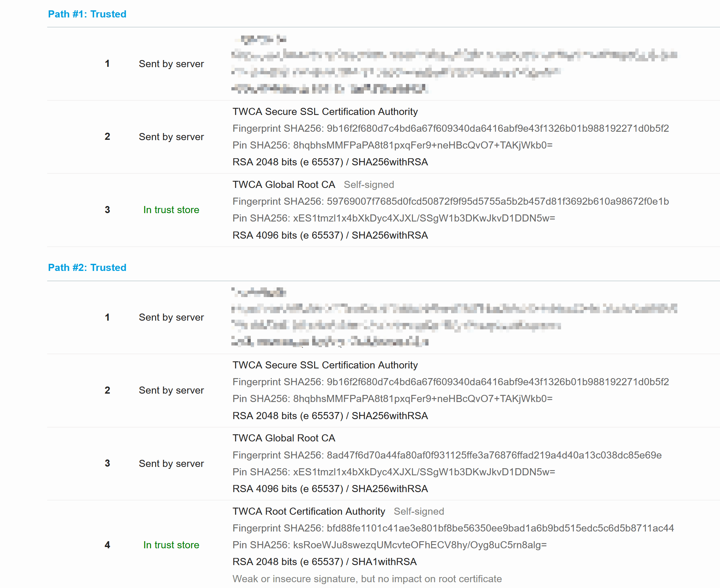Click the Self-signed label beside TWCA Global Root CA

(x=368, y=185)
